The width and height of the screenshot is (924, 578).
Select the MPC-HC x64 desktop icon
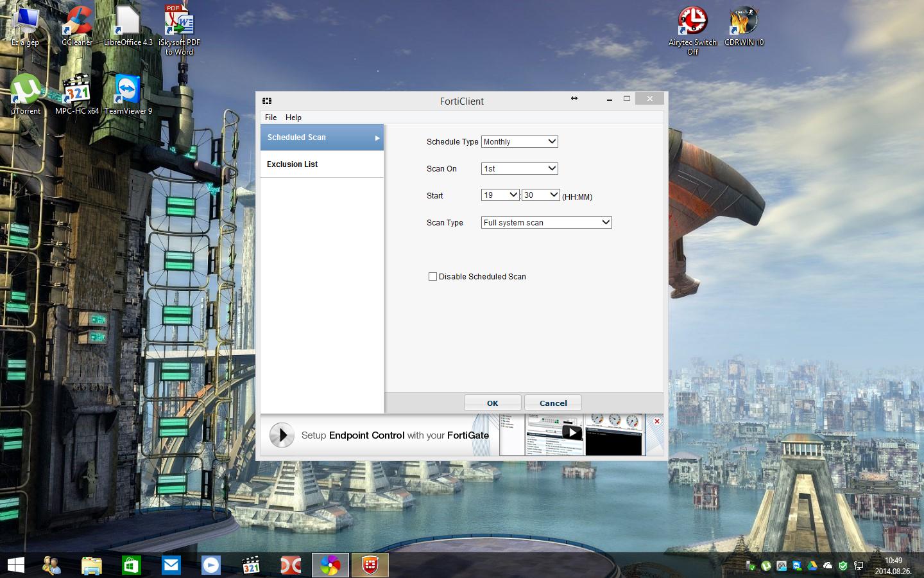(77, 94)
